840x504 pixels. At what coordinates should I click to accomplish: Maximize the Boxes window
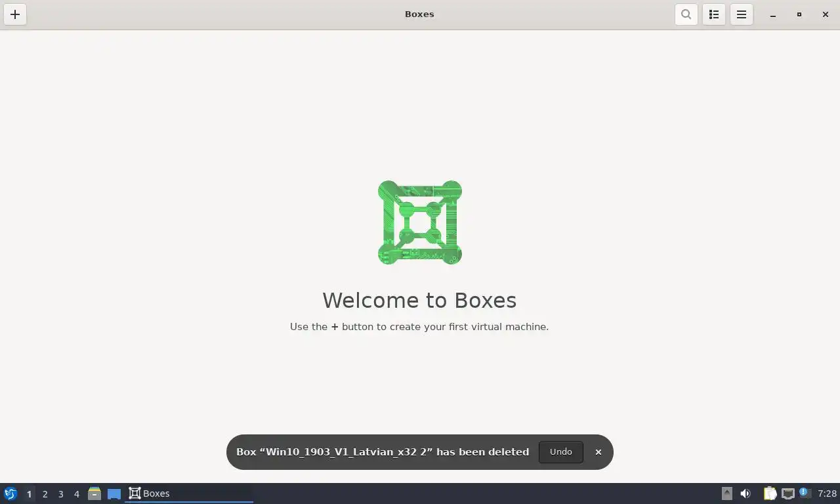pos(799,14)
